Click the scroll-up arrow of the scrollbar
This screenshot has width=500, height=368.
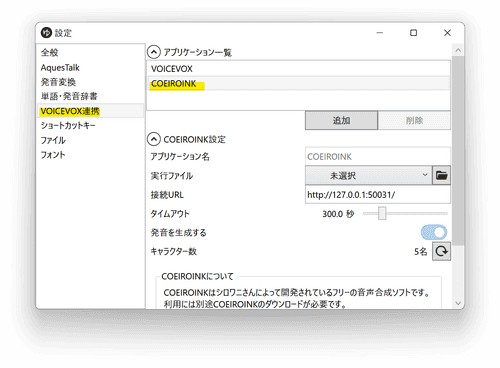[458, 50]
